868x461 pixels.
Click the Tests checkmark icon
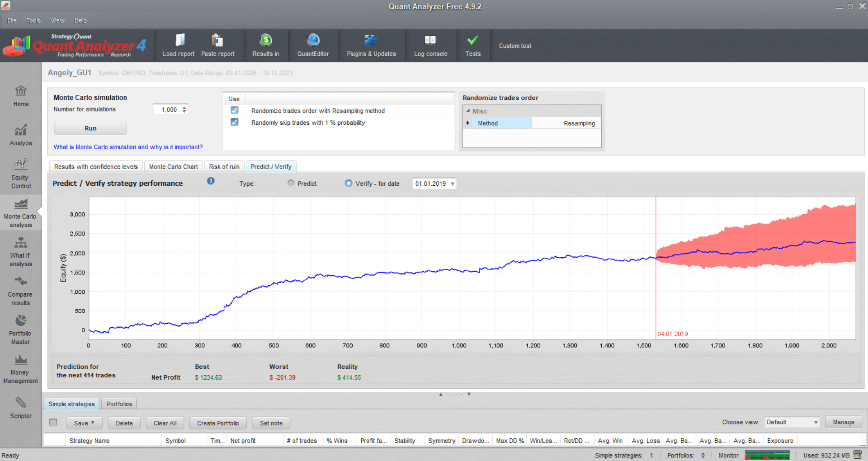473,40
